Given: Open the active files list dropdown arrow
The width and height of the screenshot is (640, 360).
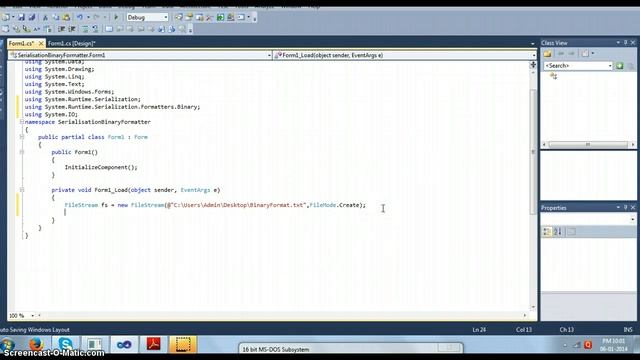Looking at the screenshot, I should [533, 43].
